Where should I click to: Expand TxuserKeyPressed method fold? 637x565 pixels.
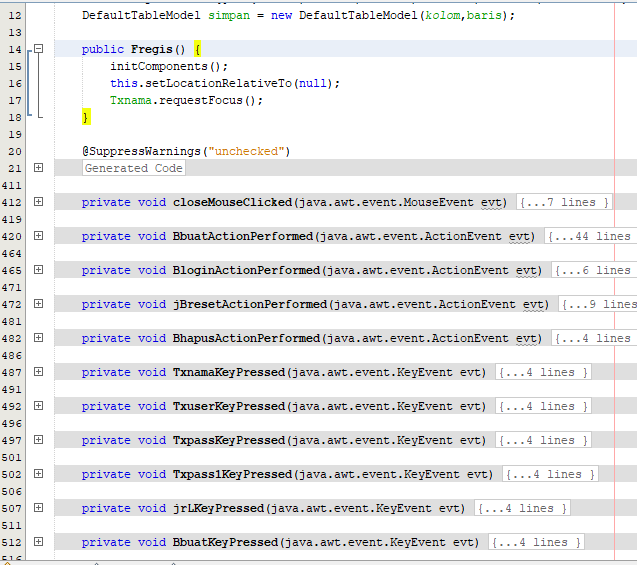coord(39,406)
